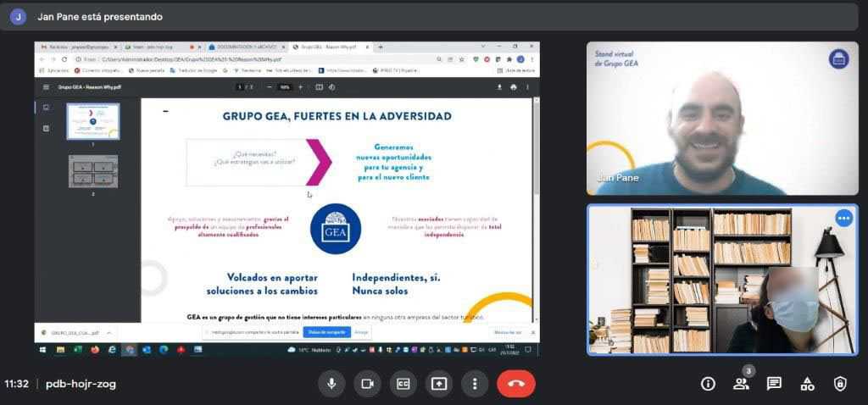Viewport: 868px width, 405px height.
Task: Open the activities panel
Action: 807,384
